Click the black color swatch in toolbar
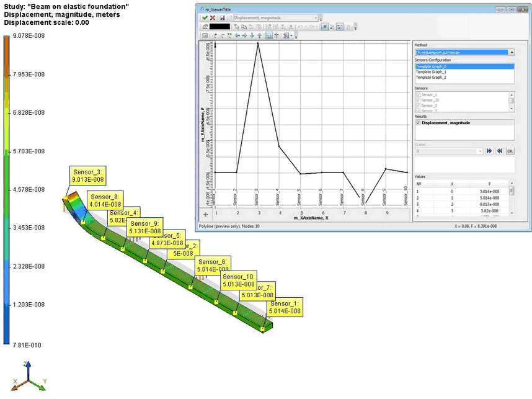This screenshot has height=399, width=532. (x=219, y=27)
